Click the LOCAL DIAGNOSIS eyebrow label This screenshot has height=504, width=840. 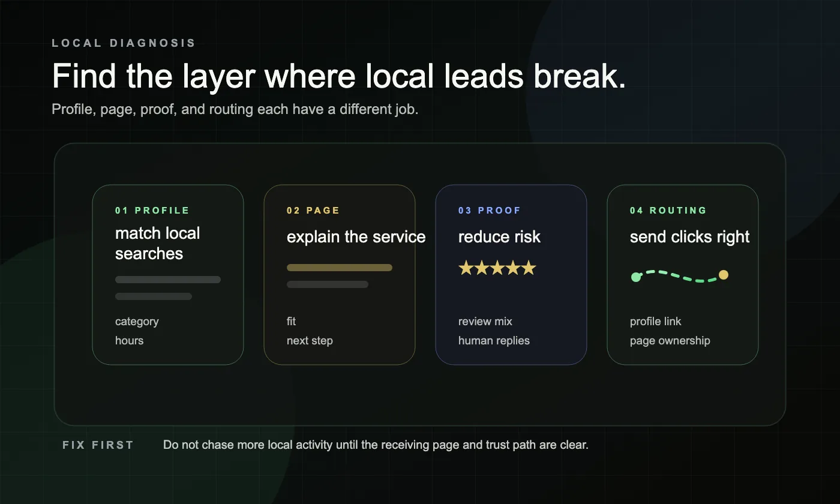click(124, 43)
